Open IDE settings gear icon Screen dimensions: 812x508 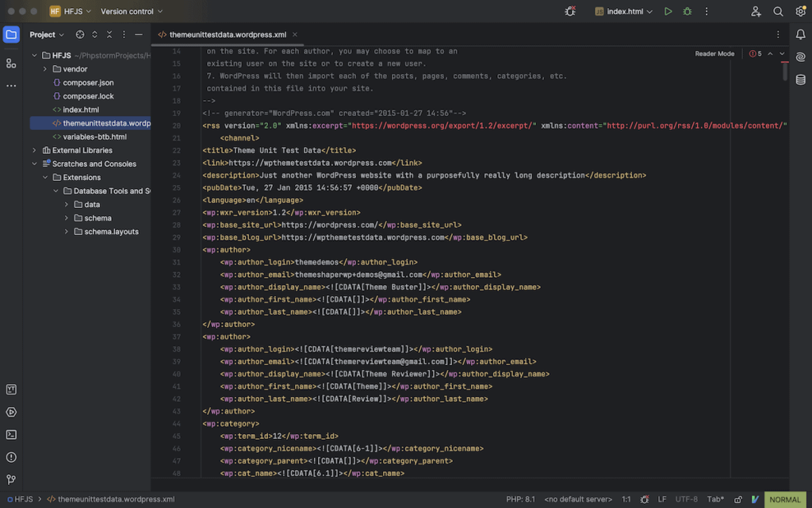click(800, 11)
